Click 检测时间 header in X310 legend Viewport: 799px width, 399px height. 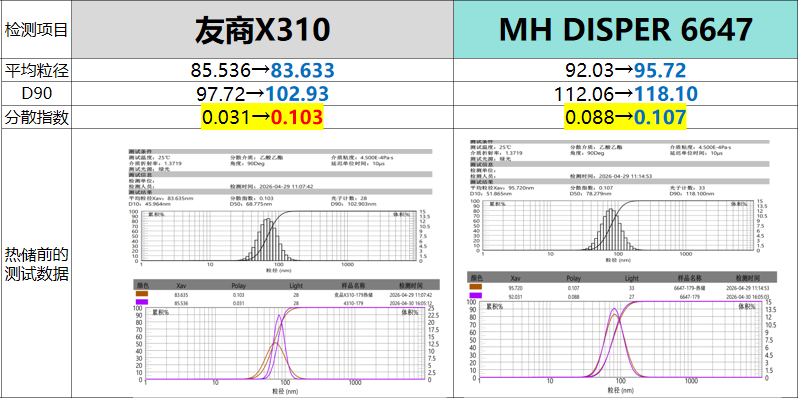click(x=410, y=285)
